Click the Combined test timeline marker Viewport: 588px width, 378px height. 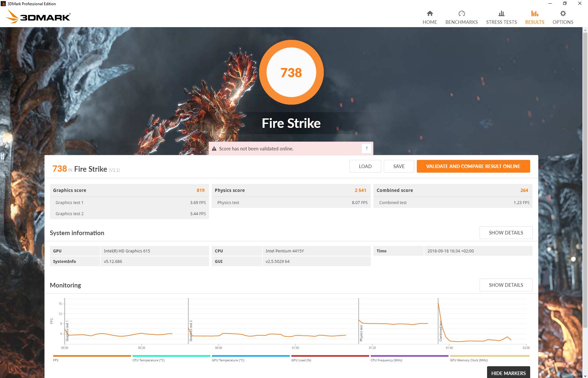click(441, 331)
